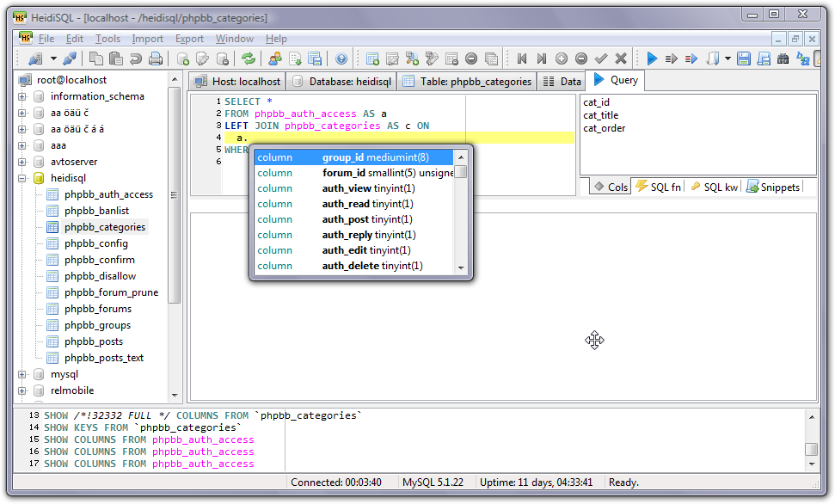Click the edit database icon
This screenshot has height=504, width=835.
[x=202, y=58]
